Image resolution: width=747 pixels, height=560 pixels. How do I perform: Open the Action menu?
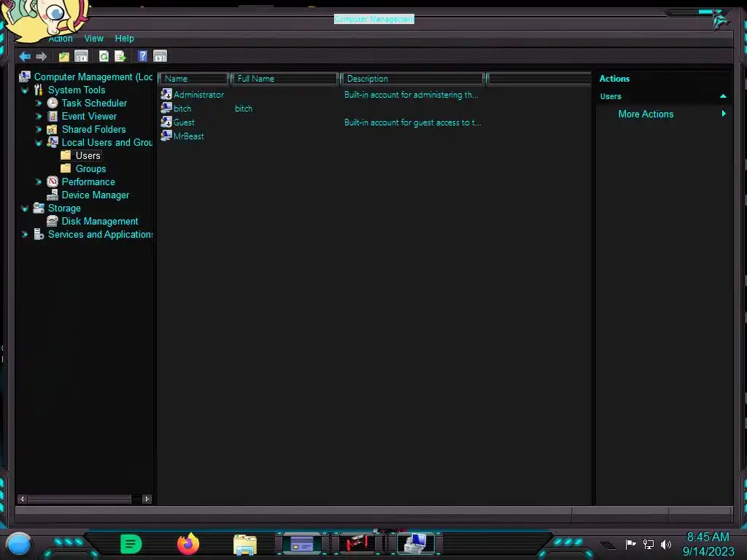pos(61,39)
